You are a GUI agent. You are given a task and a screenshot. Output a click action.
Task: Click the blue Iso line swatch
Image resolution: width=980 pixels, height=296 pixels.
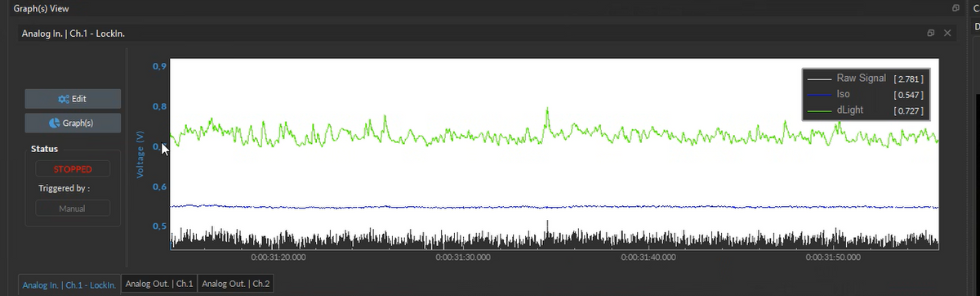click(x=819, y=95)
